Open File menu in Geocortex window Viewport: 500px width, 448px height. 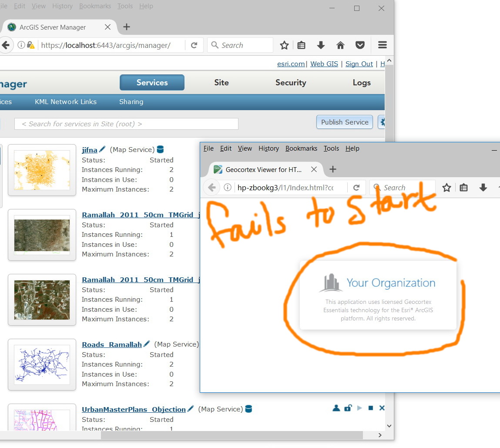(208, 148)
